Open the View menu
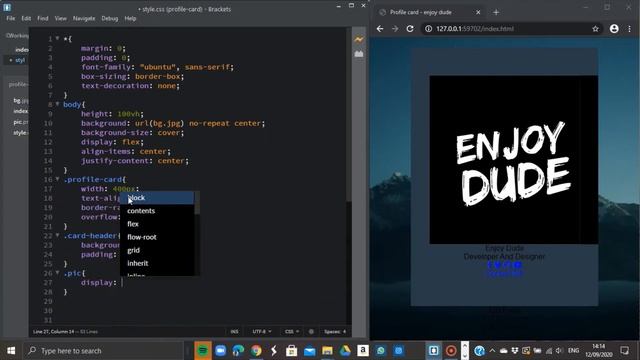Screen dimensions: 640x360 point(60,18)
